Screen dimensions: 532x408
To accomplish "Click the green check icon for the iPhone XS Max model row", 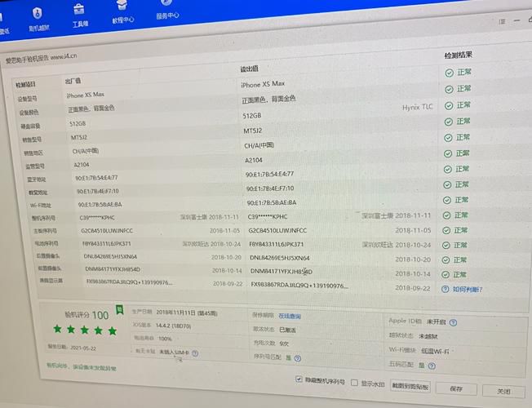I will 450,73.
